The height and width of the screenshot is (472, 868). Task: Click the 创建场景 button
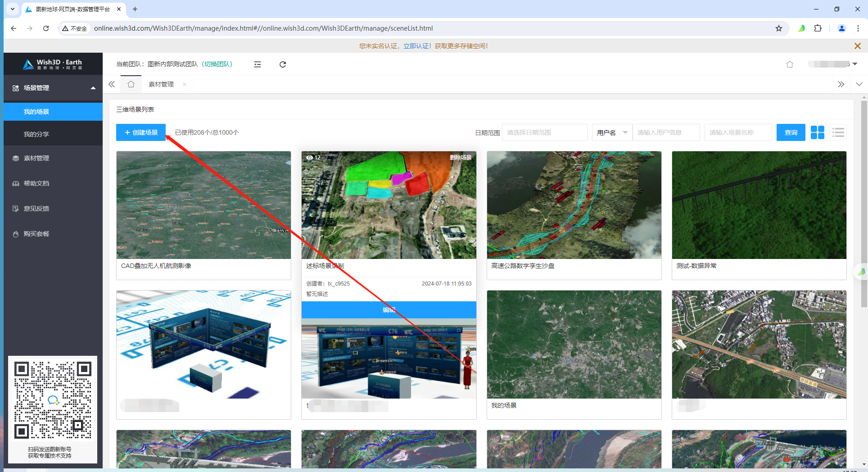[141, 132]
